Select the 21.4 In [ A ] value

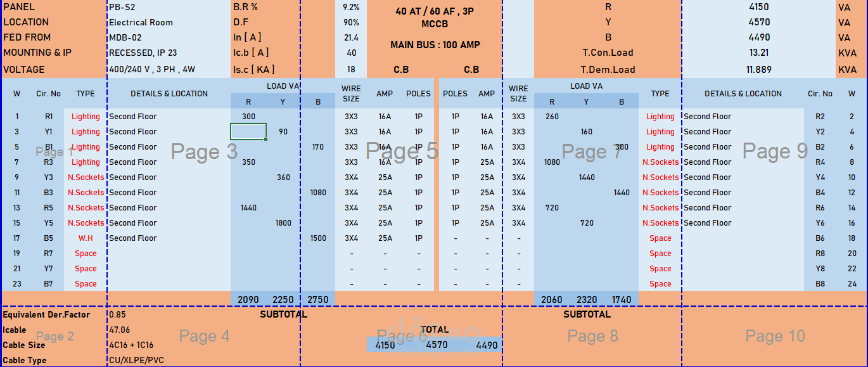(x=351, y=37)
